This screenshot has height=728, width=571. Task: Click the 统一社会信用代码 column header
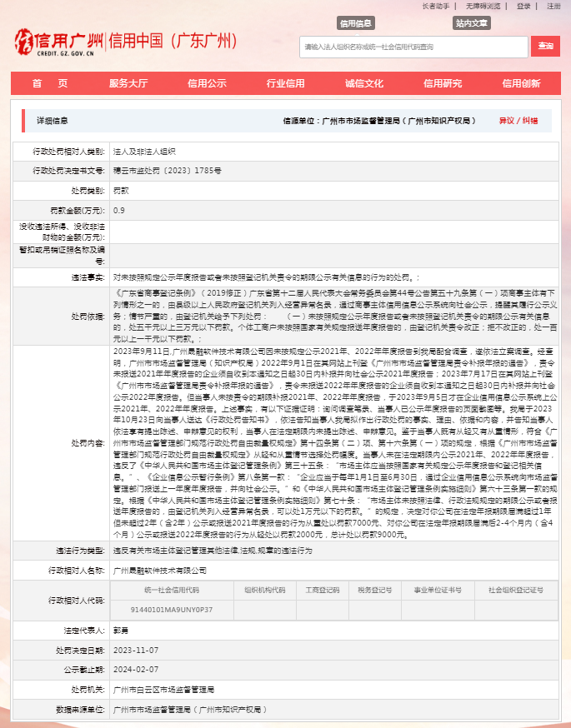(172, 590)
